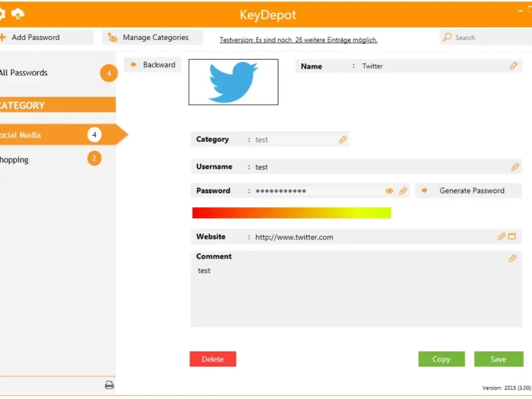Image resolution: width=532 pixels, height=399 pixels.
Task: Edit the Comment with pencil icon
Action: pos(512,259)
